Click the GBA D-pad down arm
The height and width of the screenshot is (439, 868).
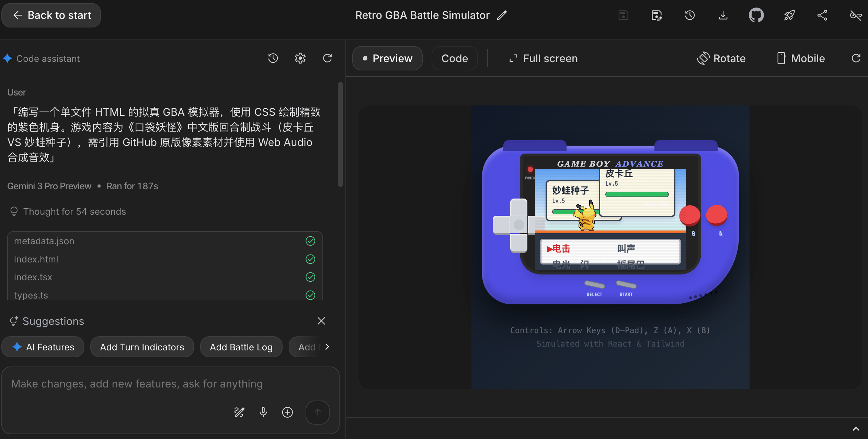coord(518,243)
